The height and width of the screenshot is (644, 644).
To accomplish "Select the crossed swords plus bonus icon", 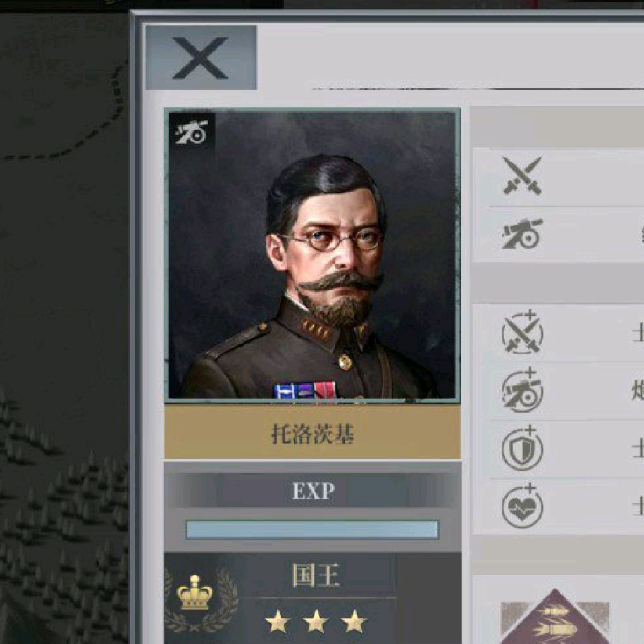I will [x=522, y=332].
